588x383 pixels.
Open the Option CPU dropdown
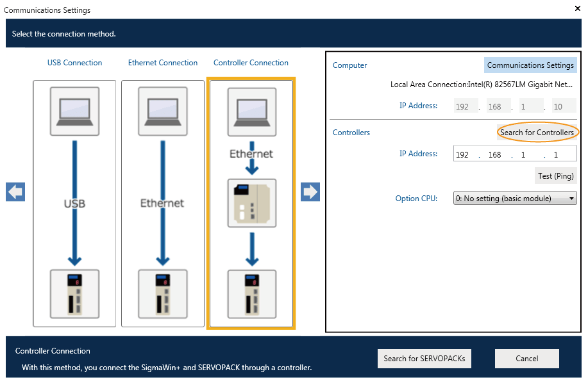515,199
